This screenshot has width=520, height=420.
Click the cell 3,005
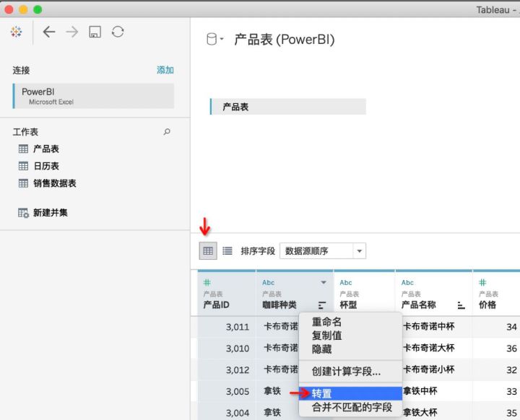pyautogui.click(x=238, y=391)
